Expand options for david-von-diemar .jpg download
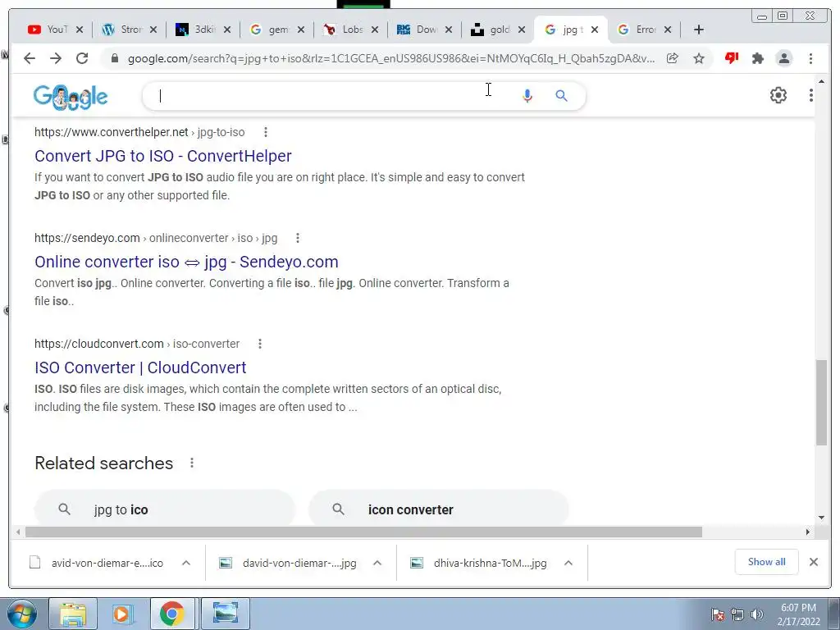840x630 pixels. 377,563
